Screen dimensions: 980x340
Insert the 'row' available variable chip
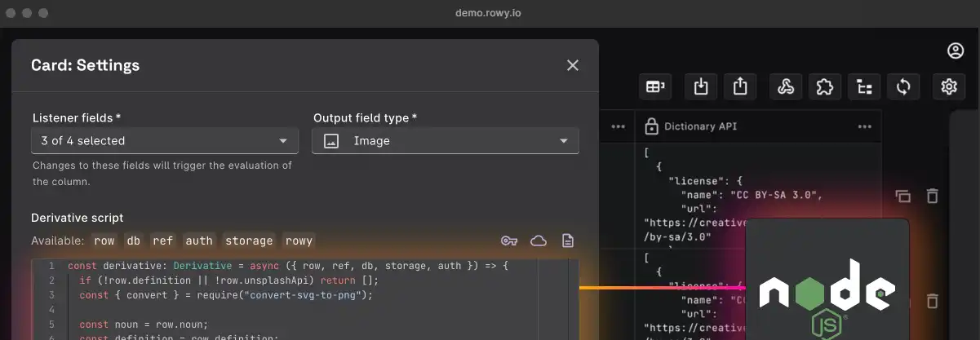(x=104, y=241)
